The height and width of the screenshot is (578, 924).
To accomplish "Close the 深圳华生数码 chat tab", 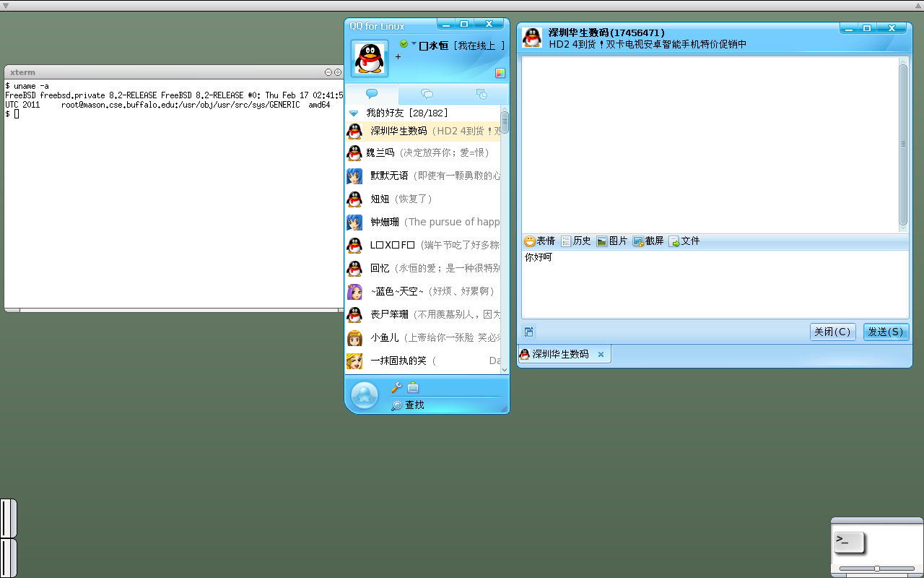I will coord(601,355).
